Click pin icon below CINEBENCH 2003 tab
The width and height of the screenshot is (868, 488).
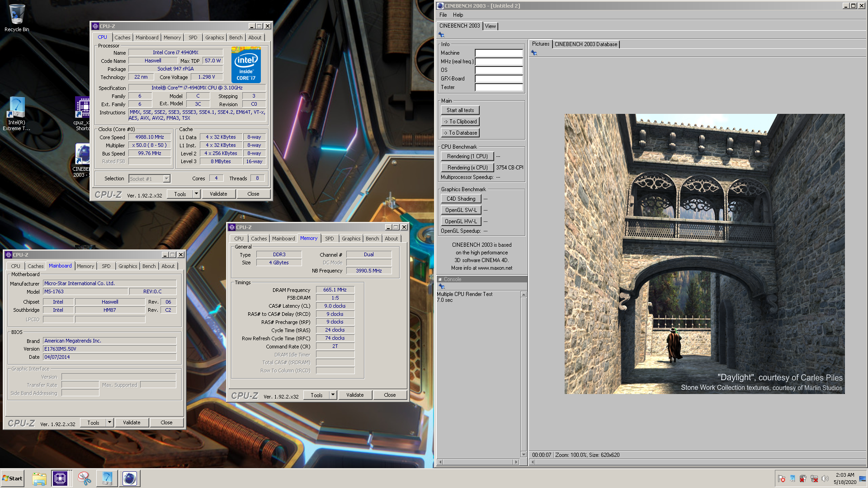tap(441, 35)
